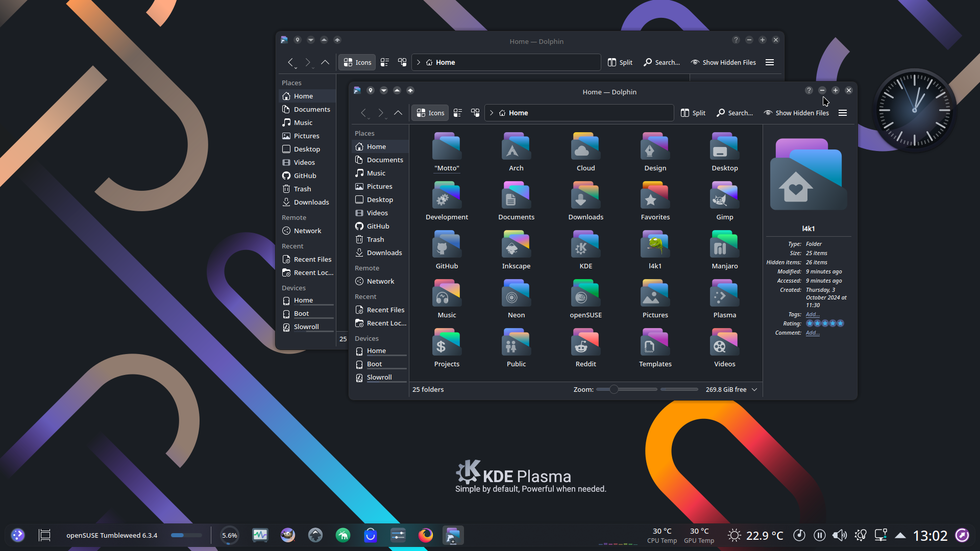This screenshot has width=980, height=551.
Task: Switch to Compact view mode in front window
Action: click(x=458, y=113)
